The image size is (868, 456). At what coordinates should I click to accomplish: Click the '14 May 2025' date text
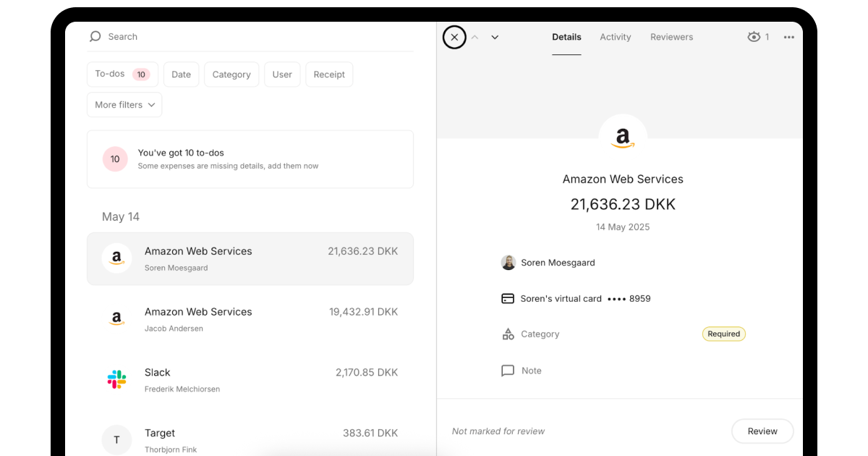[623, 227]
